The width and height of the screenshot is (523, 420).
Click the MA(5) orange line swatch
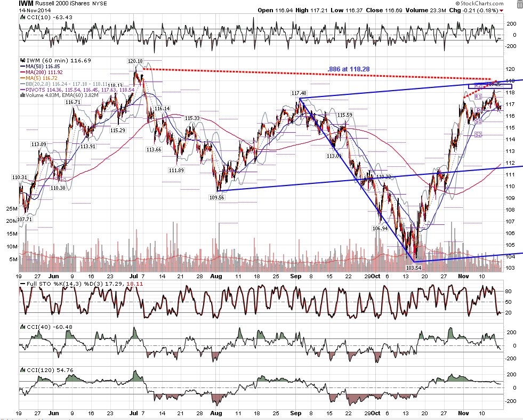[x=23, y=78]
